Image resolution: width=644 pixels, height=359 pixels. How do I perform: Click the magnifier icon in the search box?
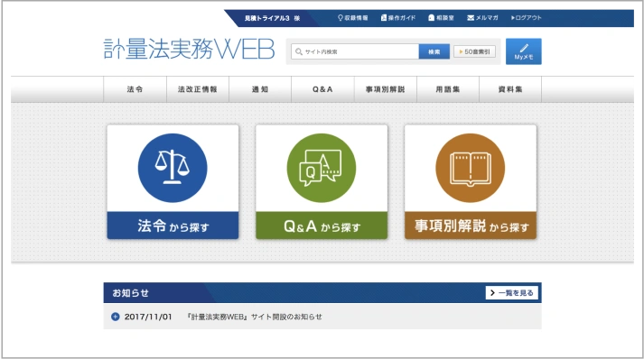click(x=299, y=51)
